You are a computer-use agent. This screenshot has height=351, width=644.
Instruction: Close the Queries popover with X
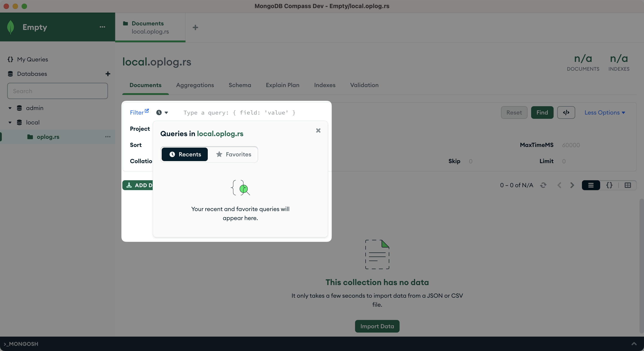(x=318, y=130)
